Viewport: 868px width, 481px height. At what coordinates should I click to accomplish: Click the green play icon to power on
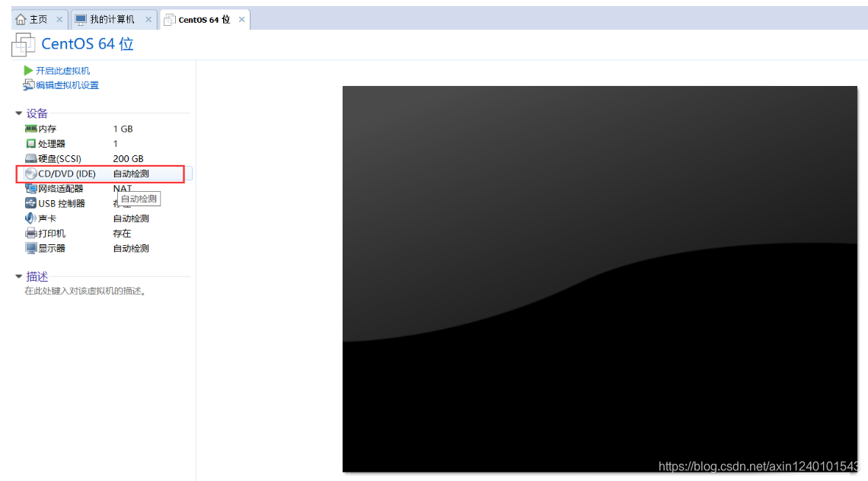(x=28, y=70)
